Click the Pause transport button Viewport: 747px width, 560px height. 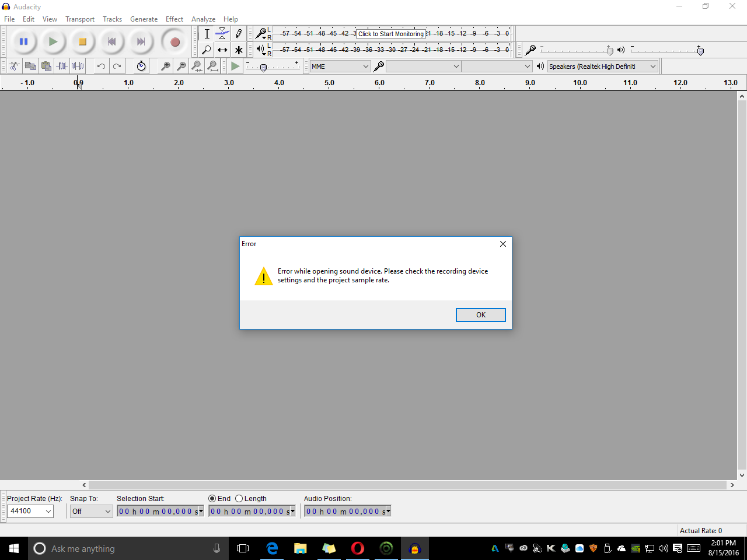pyautogui.click(x=23, y=41)
